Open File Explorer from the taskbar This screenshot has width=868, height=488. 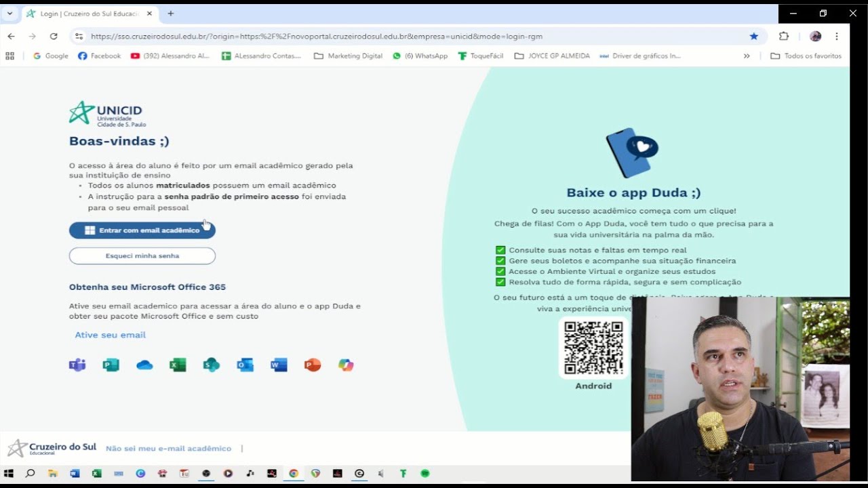pyautogui.click(x=52, y=473)
